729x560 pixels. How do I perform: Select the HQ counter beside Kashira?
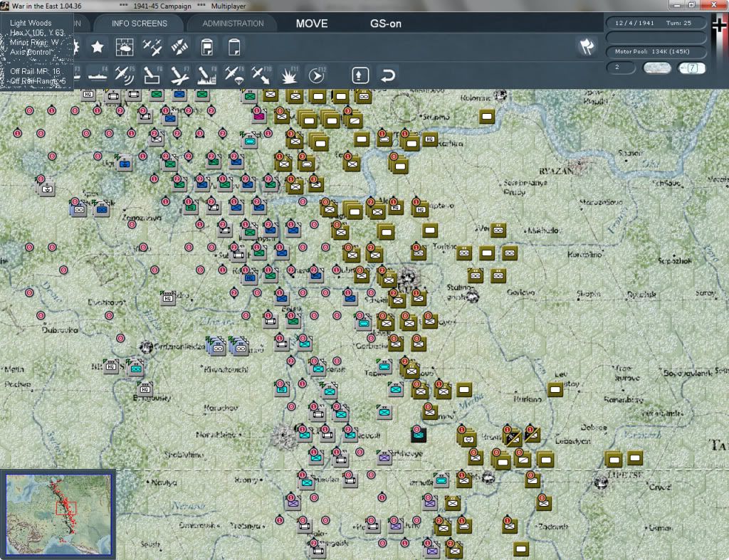coord(429,139)
